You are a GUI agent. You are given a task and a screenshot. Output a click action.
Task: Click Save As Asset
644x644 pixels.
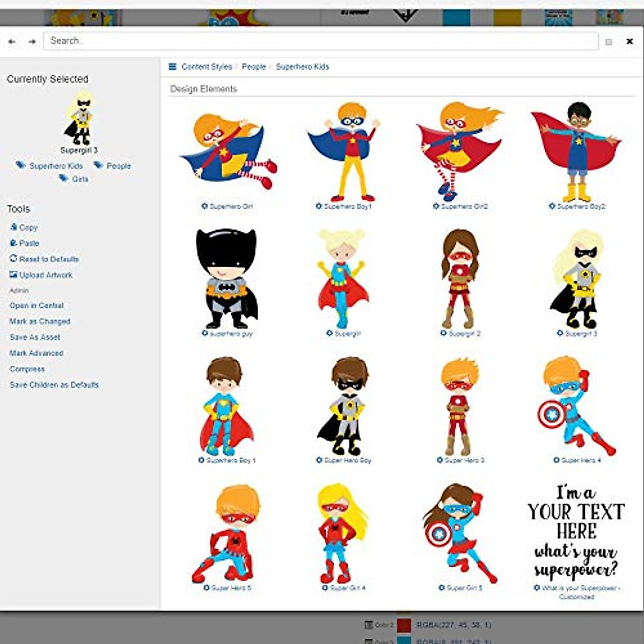click(x=35, y=337)
